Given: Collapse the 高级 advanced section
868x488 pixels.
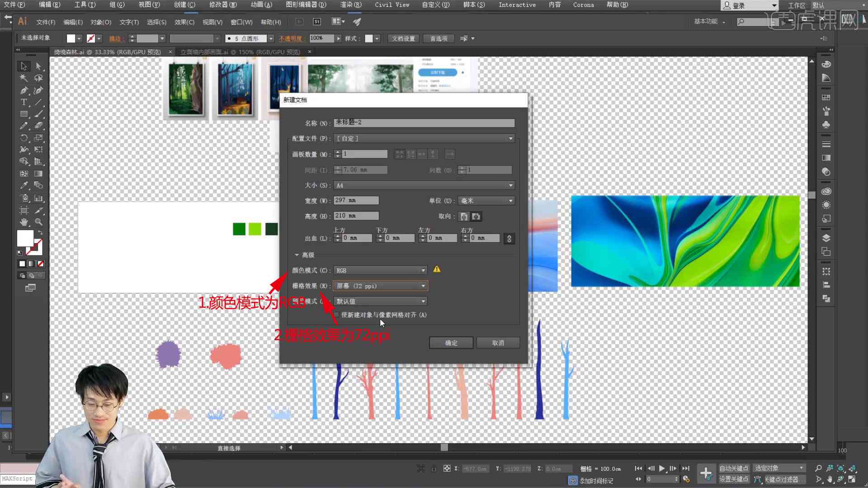Looking at the screenshot, I should (x=297, y=255).
